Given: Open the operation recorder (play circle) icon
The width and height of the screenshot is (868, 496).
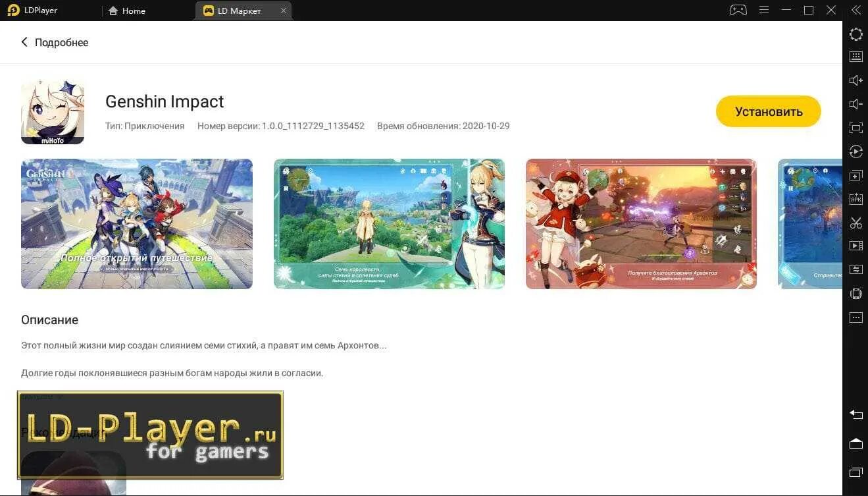Looking at the screenshot, I should 855,152.
